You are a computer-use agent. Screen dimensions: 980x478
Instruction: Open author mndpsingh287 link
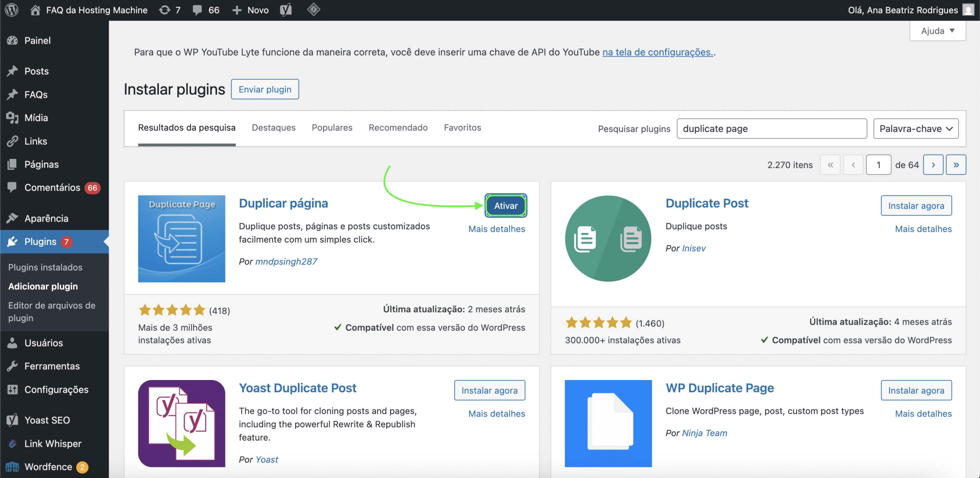click(x=286, y=262)
